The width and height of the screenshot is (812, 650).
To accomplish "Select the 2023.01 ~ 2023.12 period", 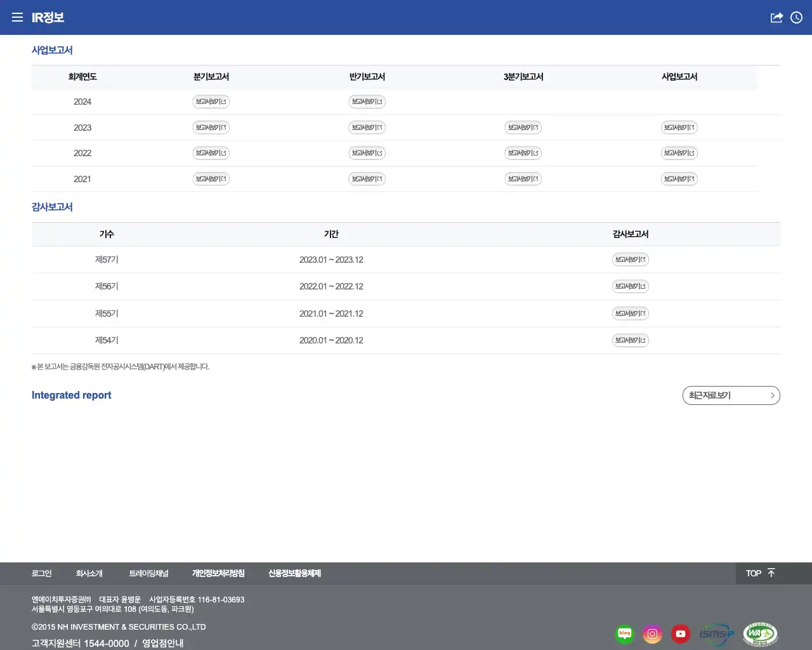I will (331, 260).
